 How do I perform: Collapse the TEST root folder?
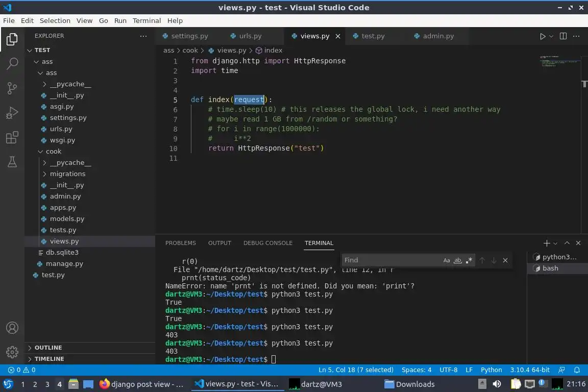coord(30,50)
